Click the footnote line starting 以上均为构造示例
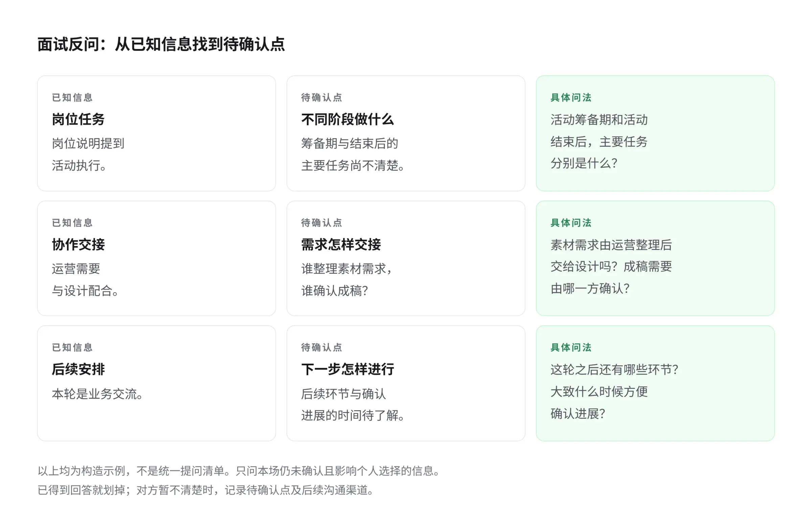The image size is (812, 530). [x=239, y=471]
